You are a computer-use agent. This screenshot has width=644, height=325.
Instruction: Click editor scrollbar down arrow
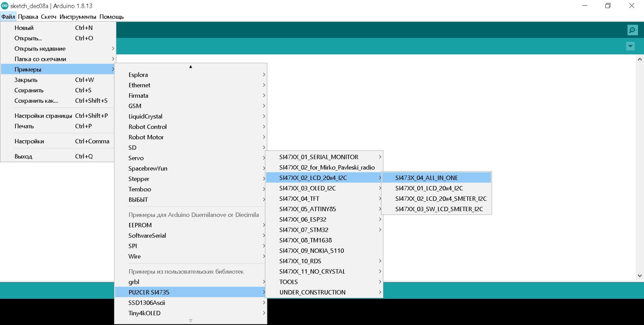(x=640, y=276)
